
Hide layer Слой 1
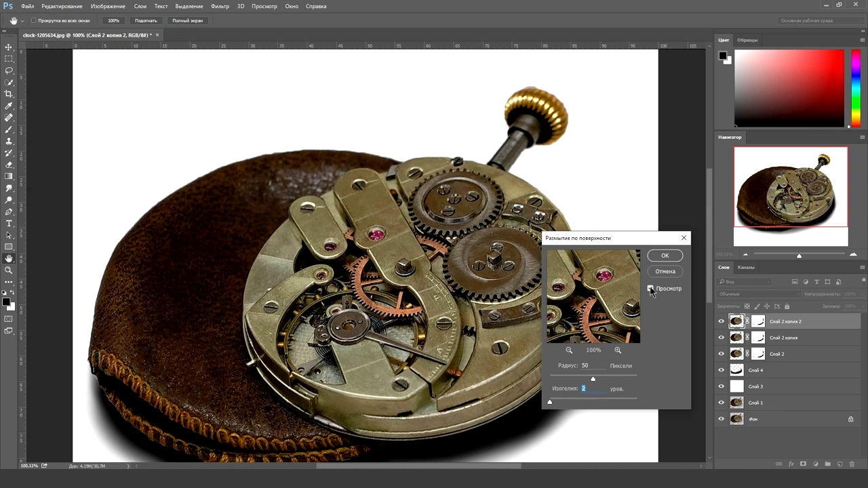click(x=721, y=403)
